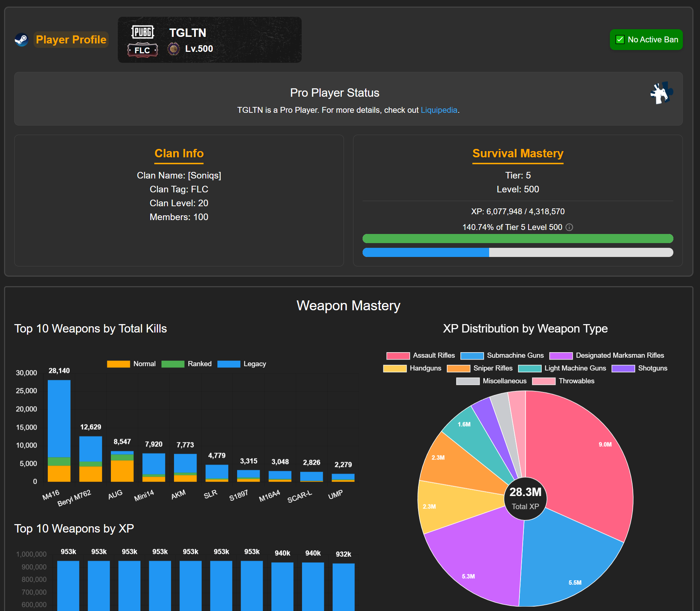Click the info icon next to Tier 5 percentage
Viewport: 700px width, 611px height.
[569, 227]
